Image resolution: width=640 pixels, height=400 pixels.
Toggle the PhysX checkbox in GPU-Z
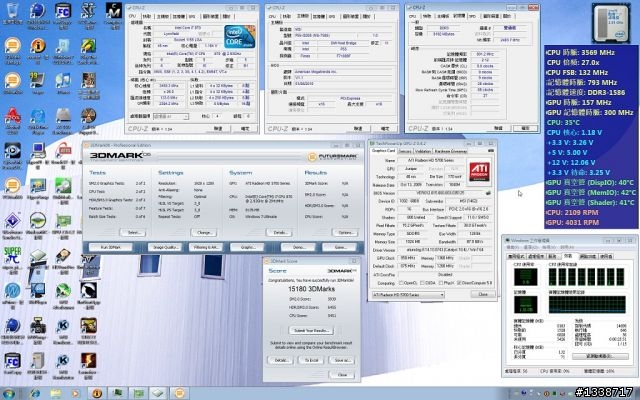(x=439, y=283)
